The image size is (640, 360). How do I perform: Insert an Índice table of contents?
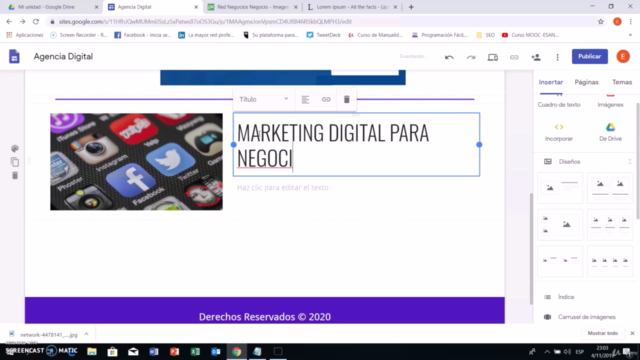pos(566,297)
